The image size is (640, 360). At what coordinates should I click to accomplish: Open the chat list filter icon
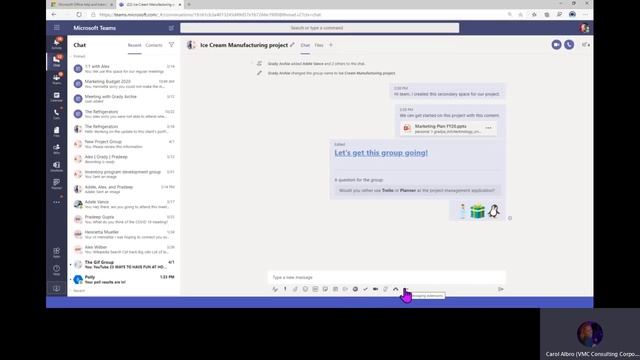point(171,45)
